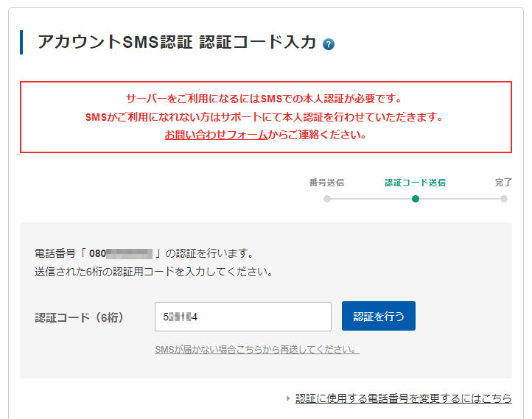Select the 番号送信 step label

326,183
